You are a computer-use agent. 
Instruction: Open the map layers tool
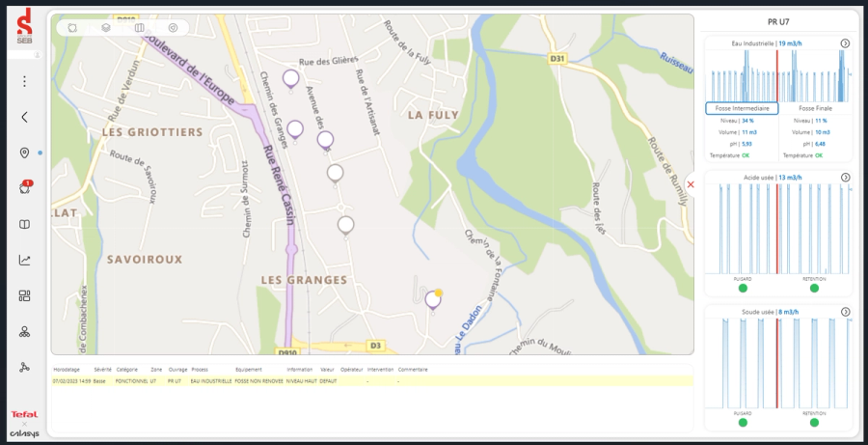[x=106, y=28]
